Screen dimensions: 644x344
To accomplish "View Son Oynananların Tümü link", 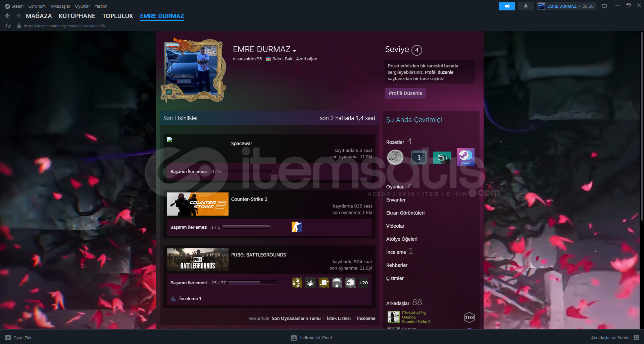I will (296, 319).
